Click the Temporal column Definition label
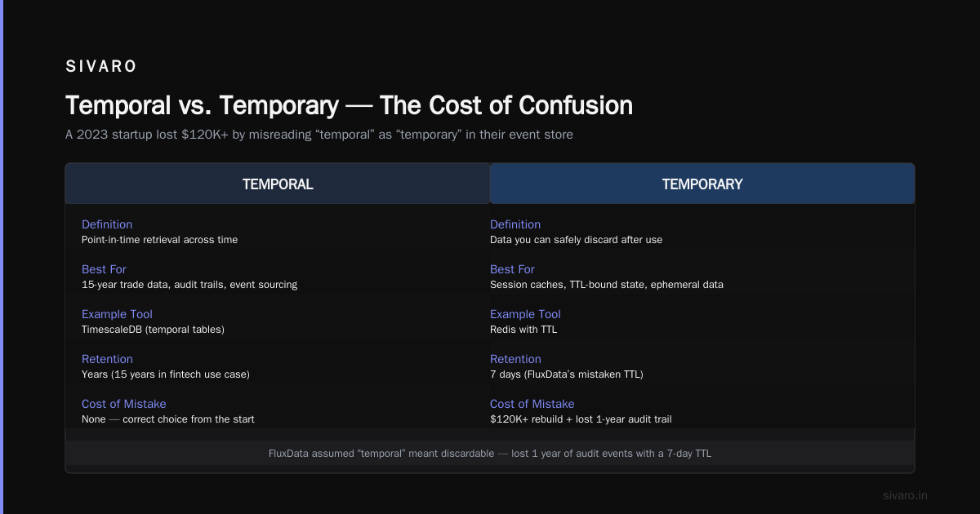The image size is (980, 514). pyautogui.click(x=107, y=224)
